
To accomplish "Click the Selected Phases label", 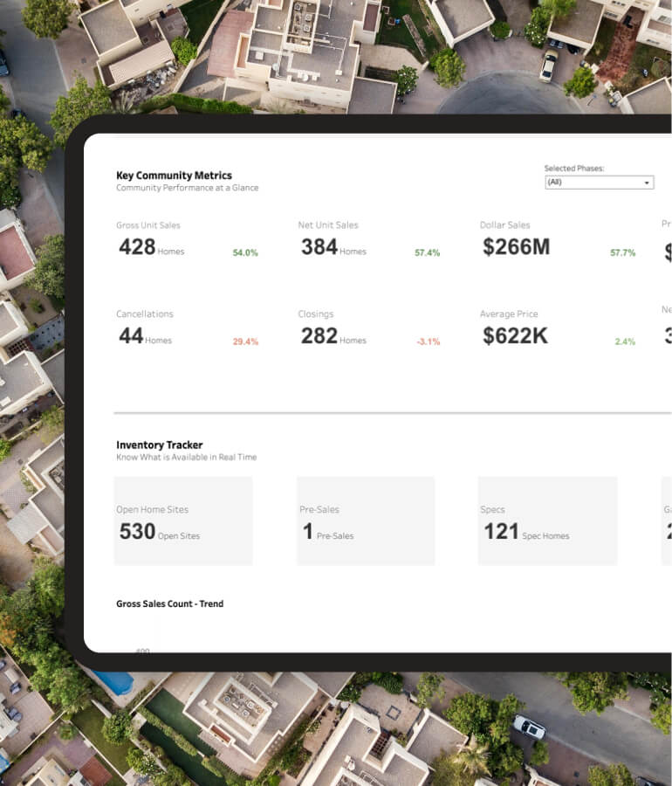I will (574, 169).
